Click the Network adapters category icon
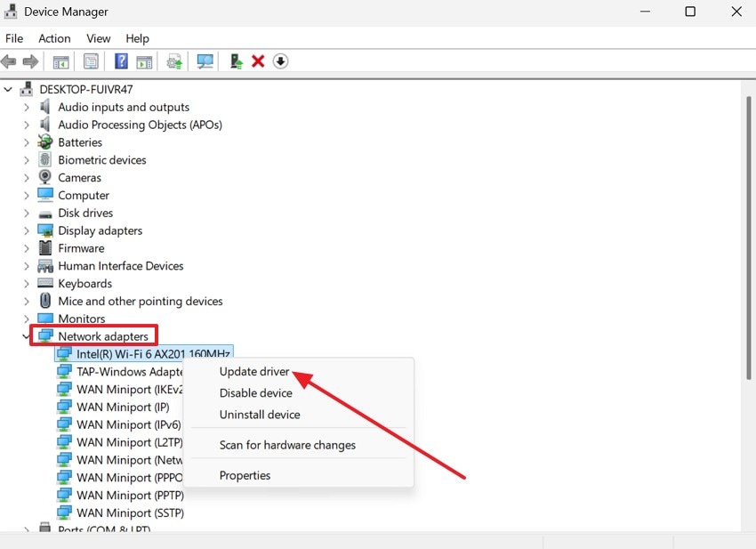 click(45, 335)
